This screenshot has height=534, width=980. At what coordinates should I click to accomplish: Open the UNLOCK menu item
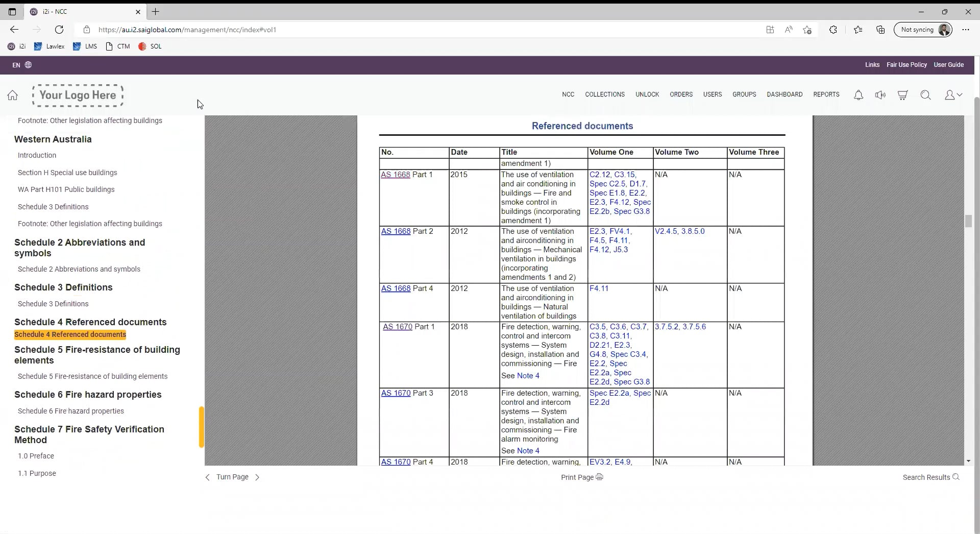647,94
